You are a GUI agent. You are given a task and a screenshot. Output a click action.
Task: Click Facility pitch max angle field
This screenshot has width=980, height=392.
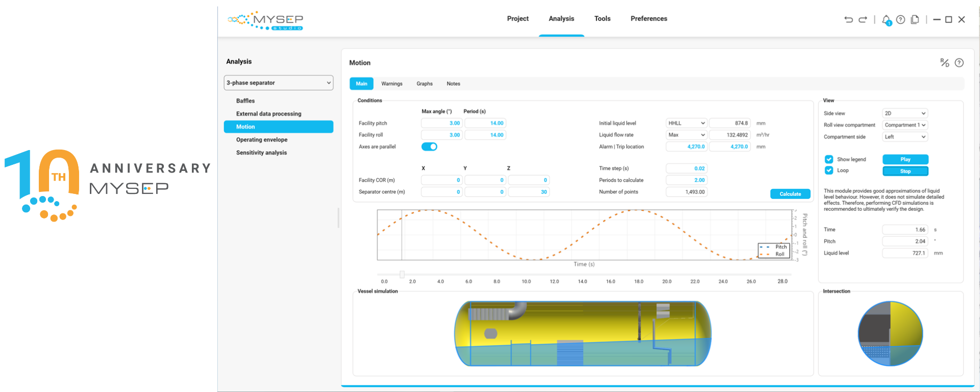[x=442, y=123]
